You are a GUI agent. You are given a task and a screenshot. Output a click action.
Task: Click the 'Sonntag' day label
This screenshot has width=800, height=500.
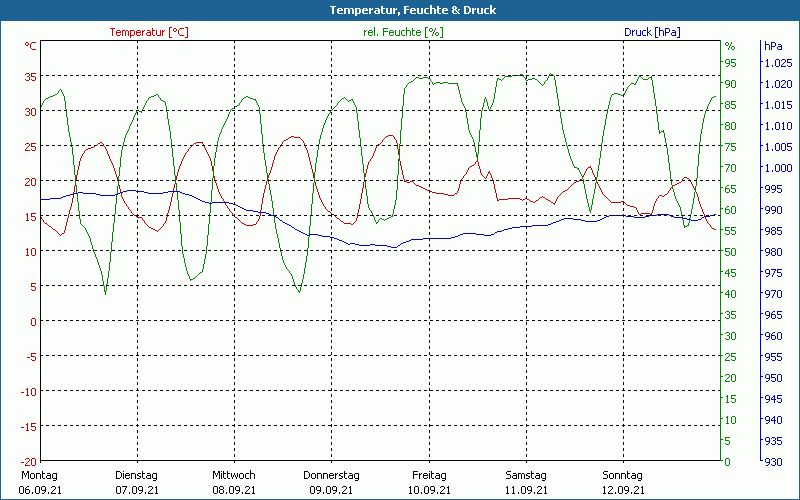click(622, 476)
